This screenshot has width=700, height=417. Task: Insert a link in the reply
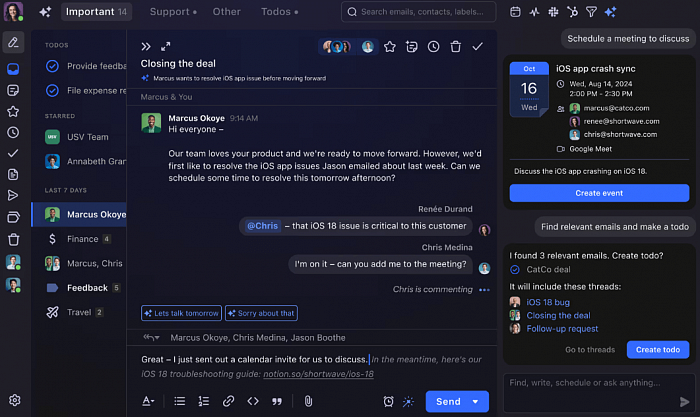228,401
